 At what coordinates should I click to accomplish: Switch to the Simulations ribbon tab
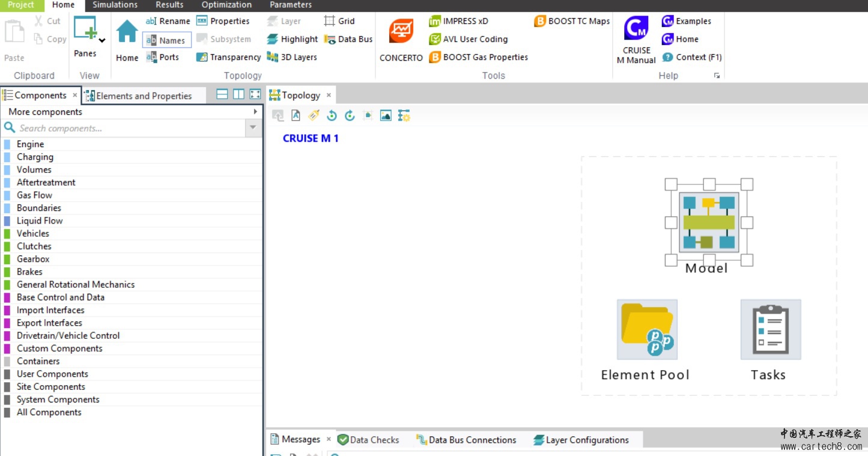click(x=115, y=5)
